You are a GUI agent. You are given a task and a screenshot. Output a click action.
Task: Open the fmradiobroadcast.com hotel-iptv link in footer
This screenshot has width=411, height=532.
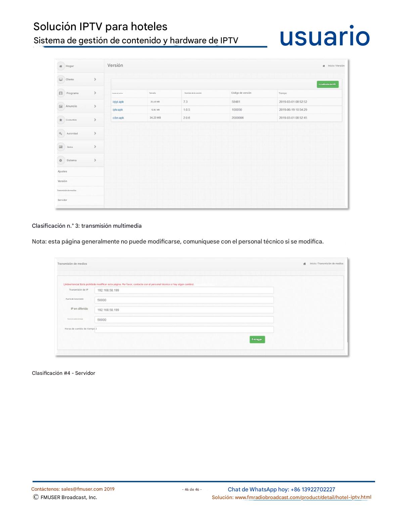[303, 497]
